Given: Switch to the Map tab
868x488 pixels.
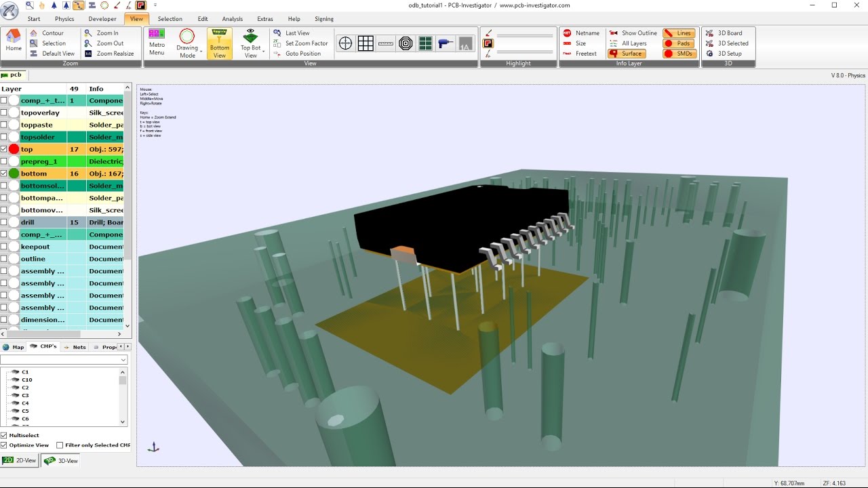Looking at the screenshot, I should 14,347.
